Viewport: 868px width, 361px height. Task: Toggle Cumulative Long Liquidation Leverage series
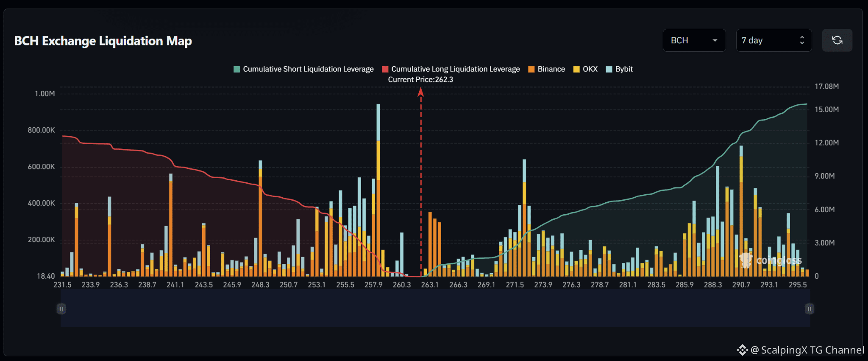point(451,69)
